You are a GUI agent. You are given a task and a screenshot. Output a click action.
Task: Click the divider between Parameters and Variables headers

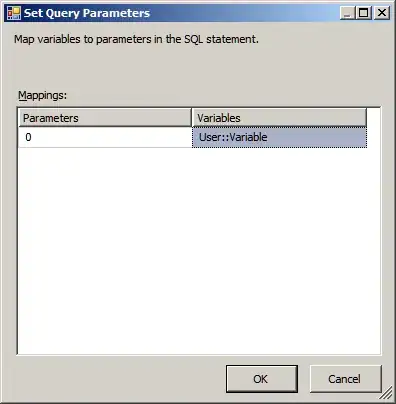(192, 118)
